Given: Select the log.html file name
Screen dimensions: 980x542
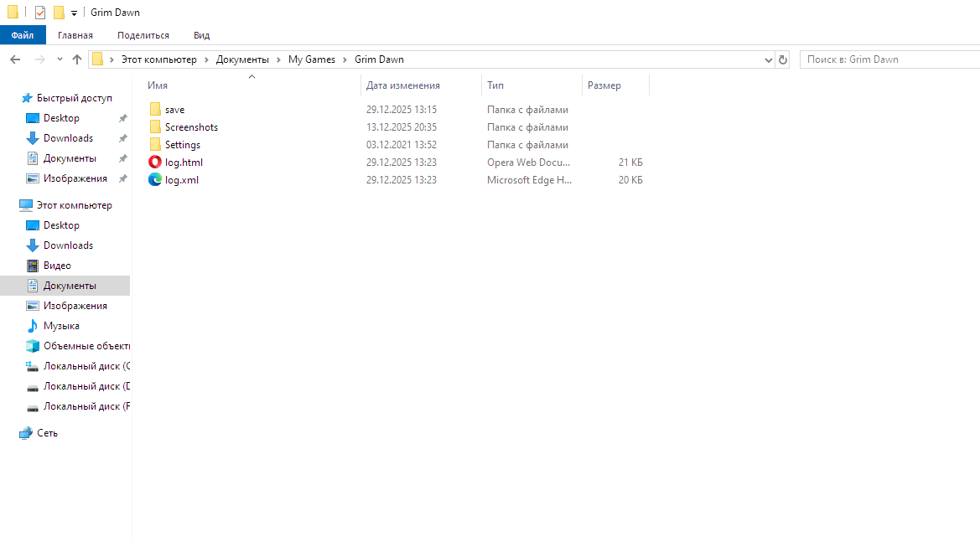Looking at the screenshot, I should (184, 163).
